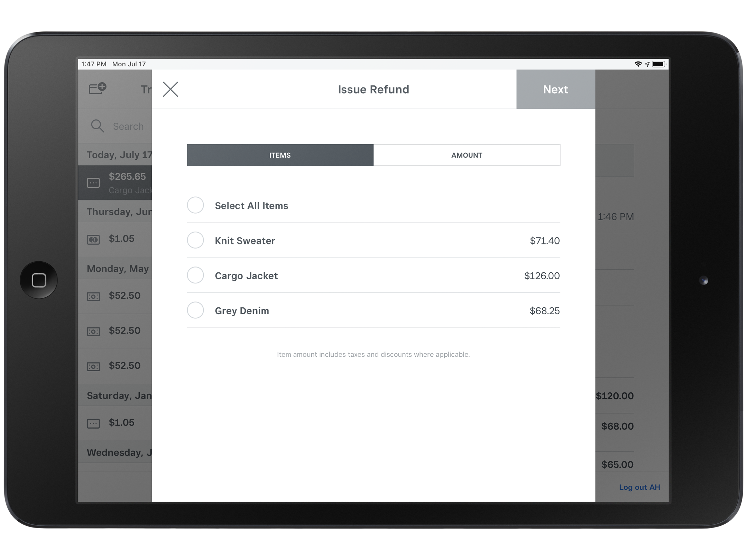Image resolution: width=747 pixels, height=560 pixels.
Task: Click the cash icon next to $1.05 Saturday
Action: (93, 423)
